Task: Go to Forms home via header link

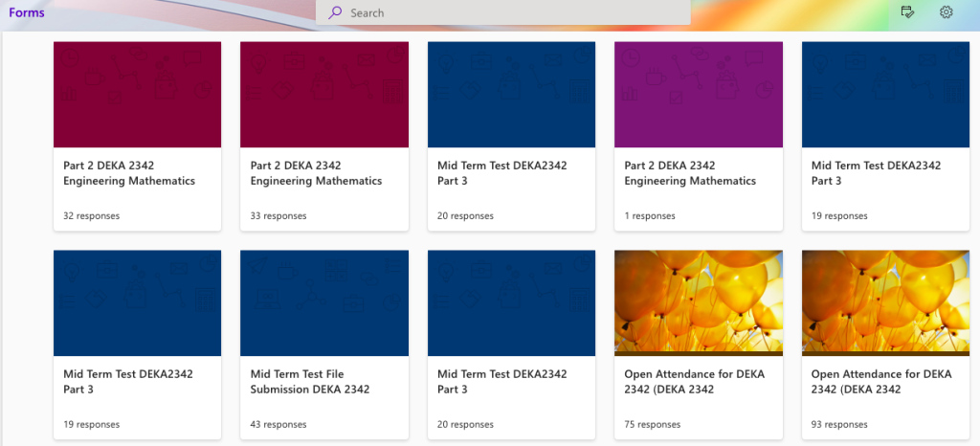Action: point(27,13)
